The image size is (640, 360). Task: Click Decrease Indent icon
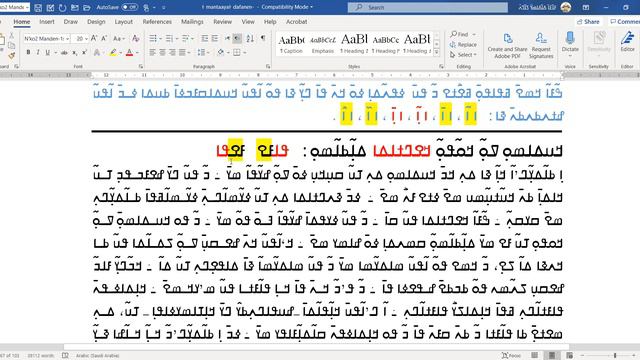tap(204, 38)
